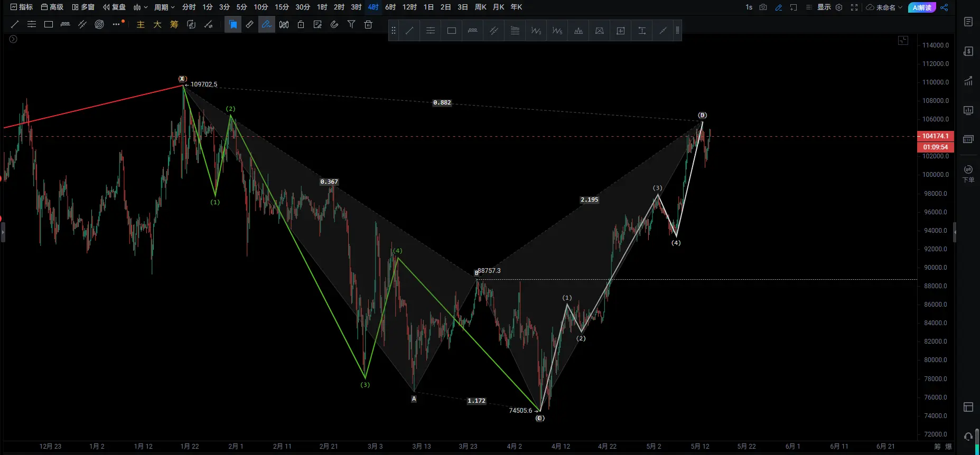Expand the top-left collapsed arrow circle
Screen dimensions: 980x455
13,39
